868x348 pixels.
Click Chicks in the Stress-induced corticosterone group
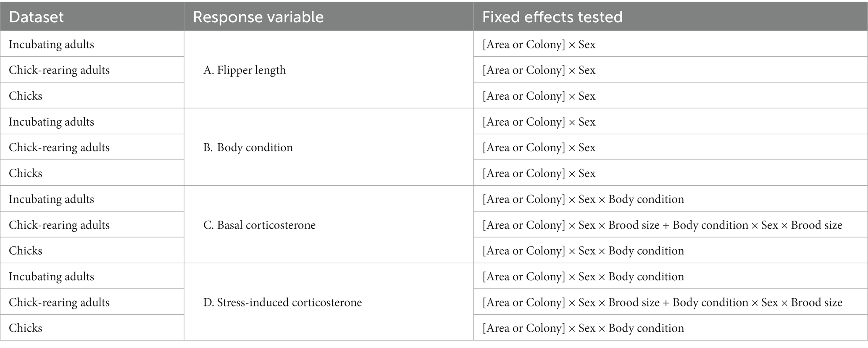[x=26, y=328]
